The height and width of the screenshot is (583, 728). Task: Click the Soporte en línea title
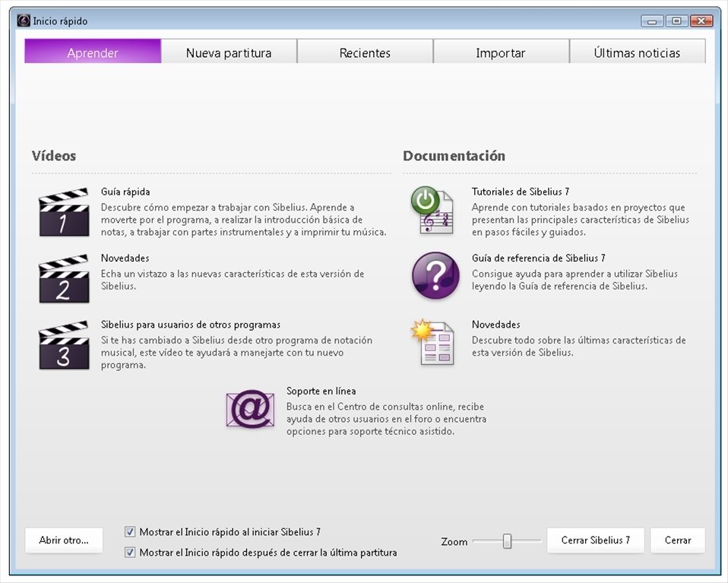click(x=321, y=391)
